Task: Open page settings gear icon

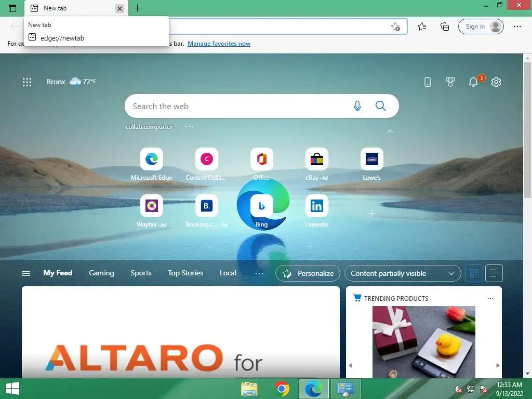Action: click(496, 82)
